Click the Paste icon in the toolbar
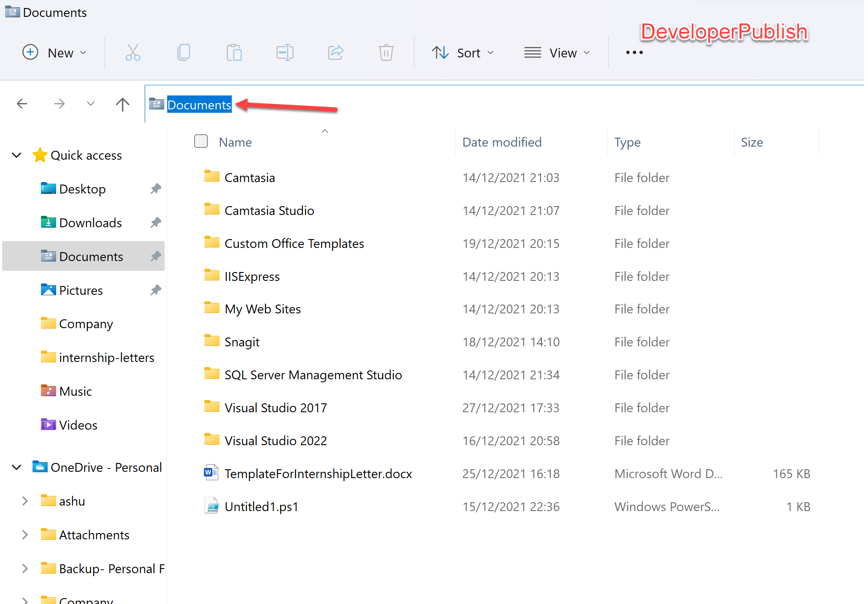 234,52
